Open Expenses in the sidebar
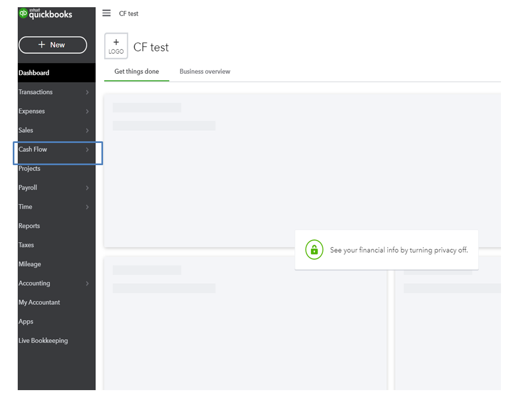Screen dimensions: 532x399 point(32,111)
